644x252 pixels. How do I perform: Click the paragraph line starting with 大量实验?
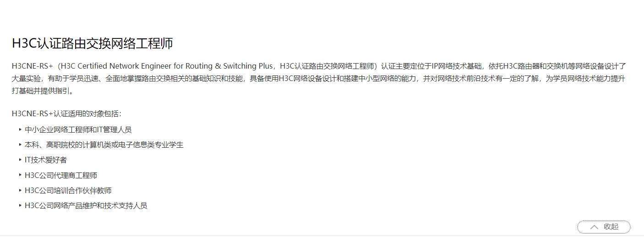(x=318, y=79)
